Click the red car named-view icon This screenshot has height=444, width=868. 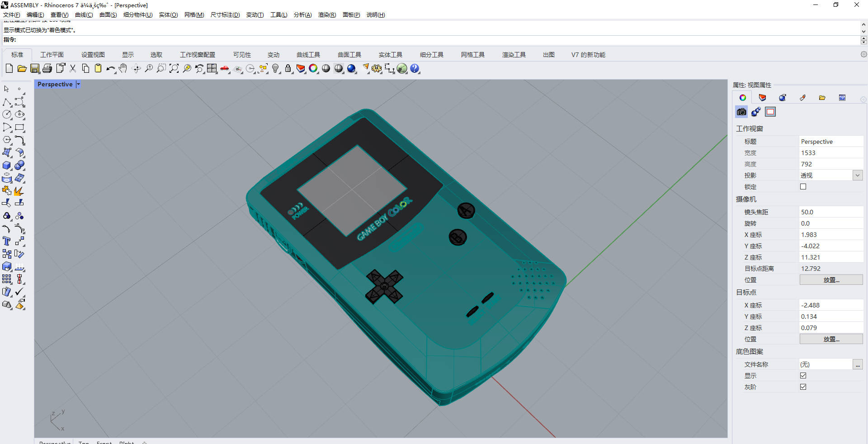(x=225, y=69)
